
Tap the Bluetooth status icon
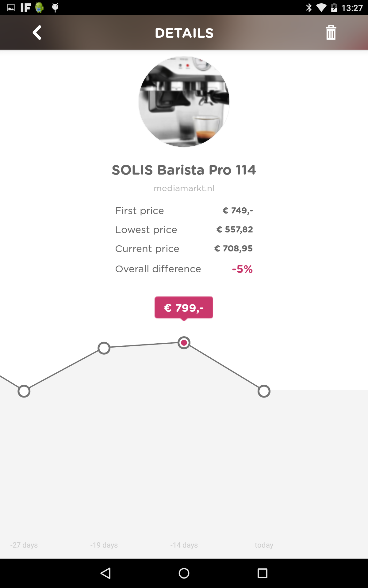309,8
